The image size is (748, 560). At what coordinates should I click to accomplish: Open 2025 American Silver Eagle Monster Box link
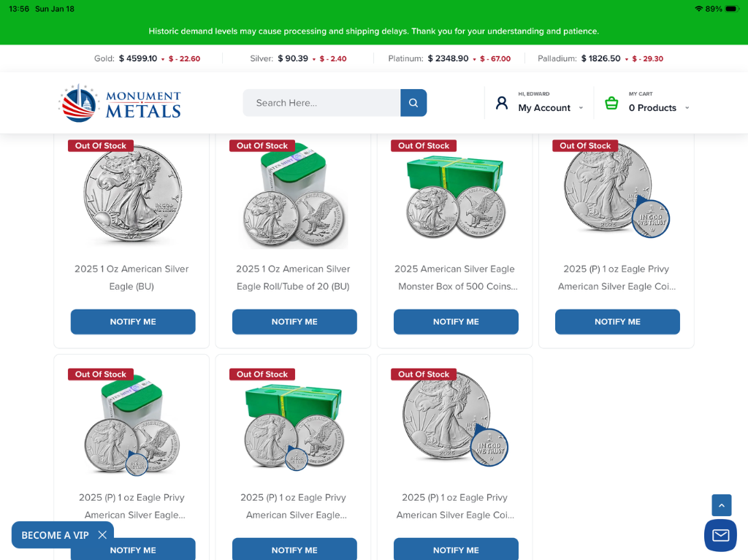tap(455, 277)
